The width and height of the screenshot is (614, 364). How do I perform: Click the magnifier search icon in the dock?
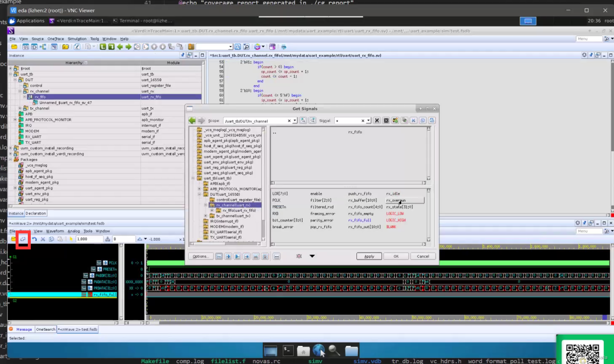(x=334, y=350)
